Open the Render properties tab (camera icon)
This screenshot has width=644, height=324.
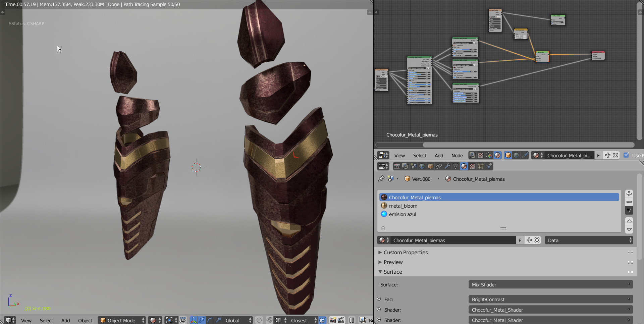tap(397, 166)
